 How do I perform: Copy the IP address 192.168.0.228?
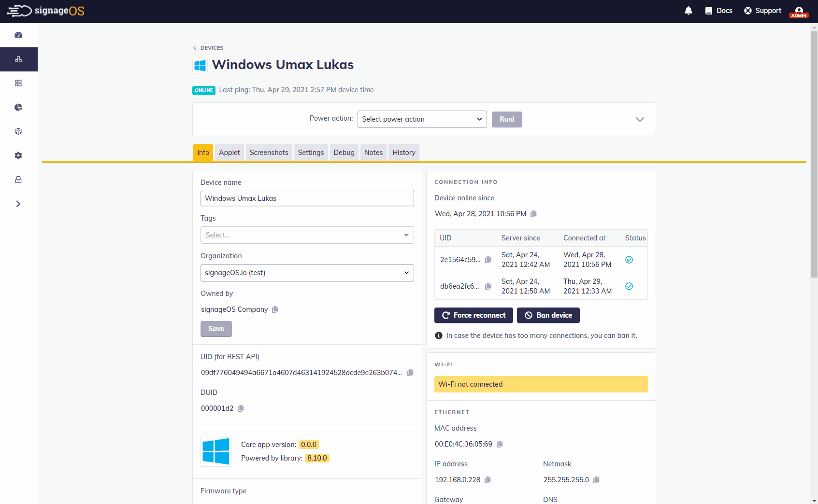(x=488, y=480)
